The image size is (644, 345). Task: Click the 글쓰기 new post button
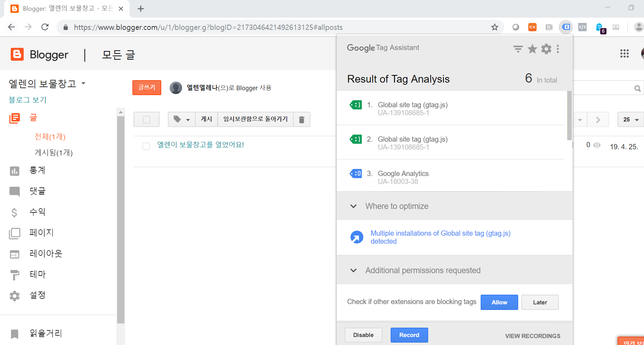[x=147, y=87]
